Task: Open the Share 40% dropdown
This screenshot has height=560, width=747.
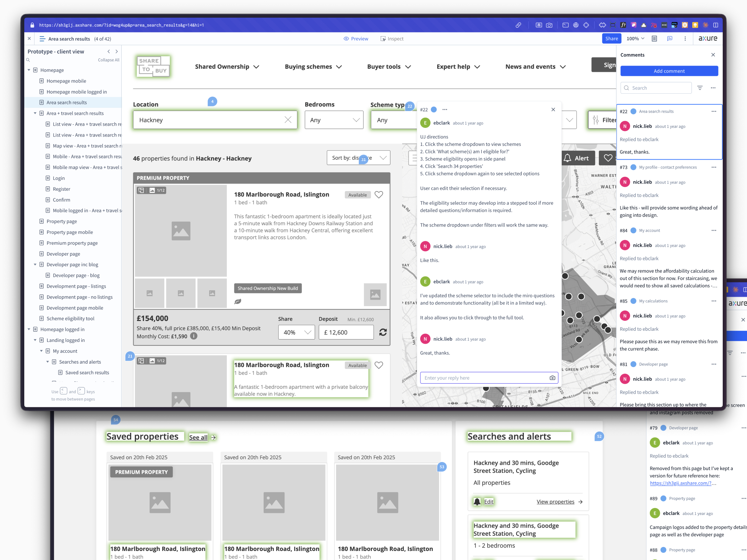Action: click(x=296, y=332)
